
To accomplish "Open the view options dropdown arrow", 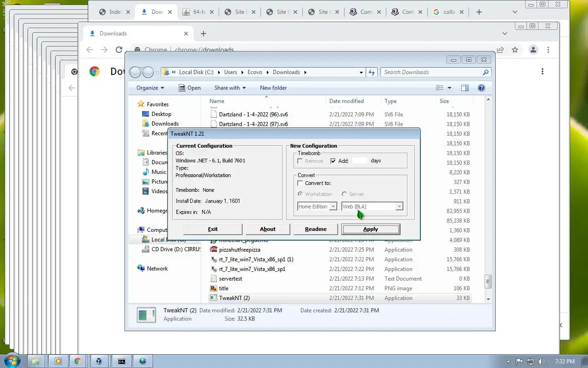I will click(x=449, y=88).
